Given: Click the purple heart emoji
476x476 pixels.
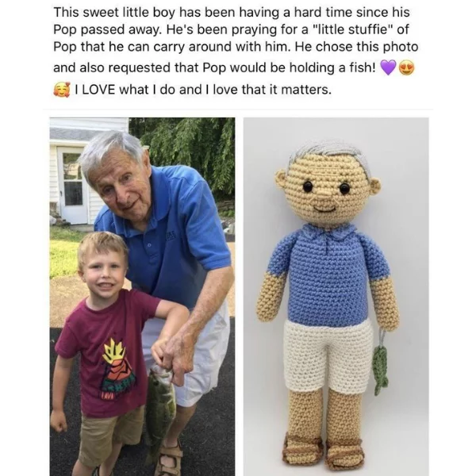Looking at the screenshot, I should 388,67.
